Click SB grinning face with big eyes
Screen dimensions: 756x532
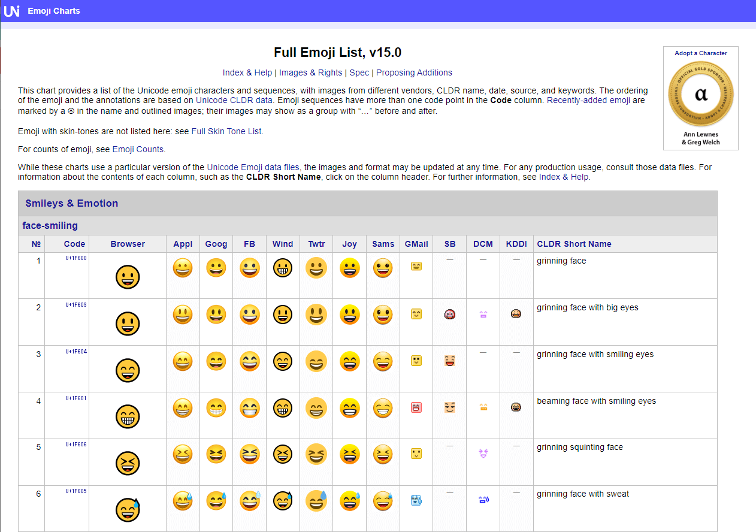pyautogui.click(x=450, y=313)
